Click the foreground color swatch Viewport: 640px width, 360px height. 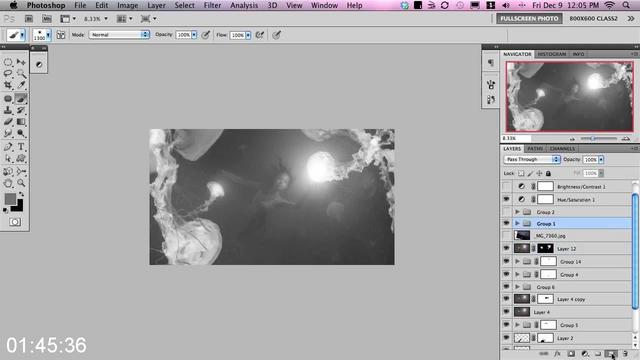10,199
